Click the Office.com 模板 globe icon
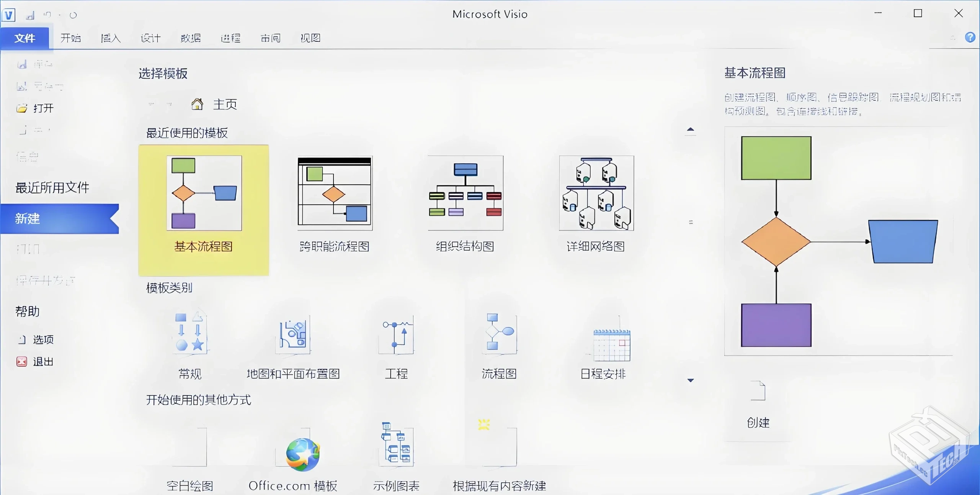Image resolution: width=980 pixels, height=495 pixels. click(301, 454)
